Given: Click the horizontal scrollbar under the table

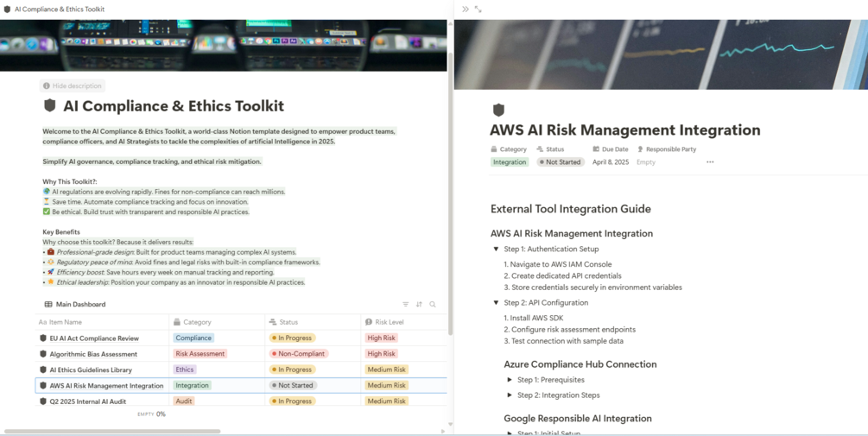Looking at the screenshot, I should click(x=112, y=431).
